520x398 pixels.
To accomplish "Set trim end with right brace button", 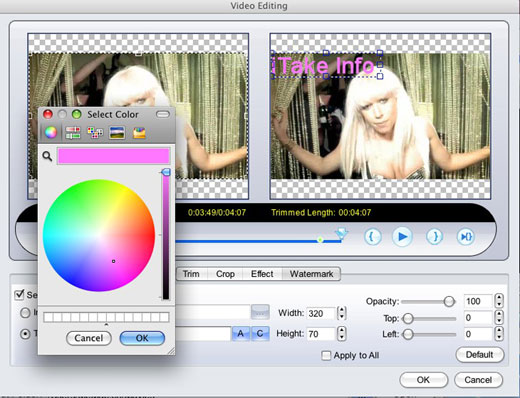I will click(x=435, y=237).
